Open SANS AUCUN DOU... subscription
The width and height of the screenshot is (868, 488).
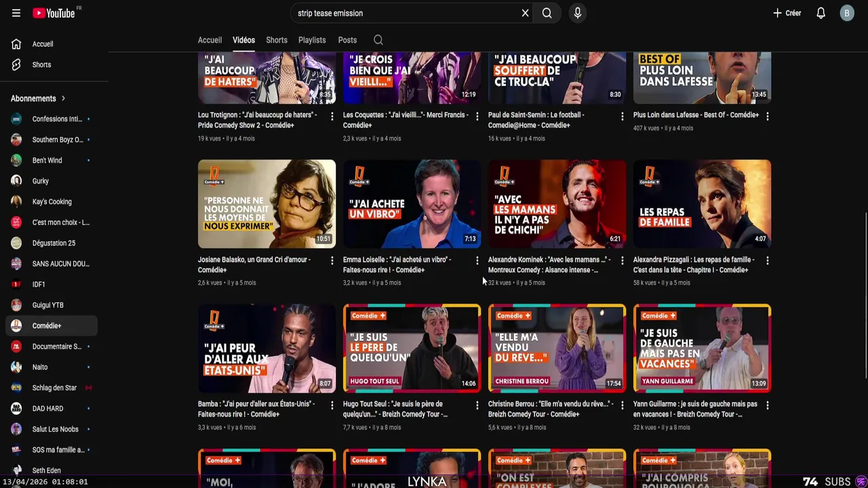(52, 264)
